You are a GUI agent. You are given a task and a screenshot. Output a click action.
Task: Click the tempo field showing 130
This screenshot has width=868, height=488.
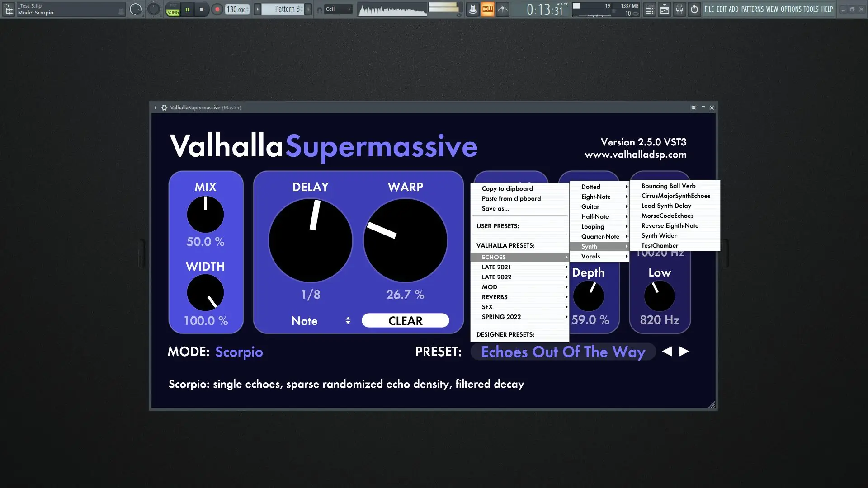pos(236,9)
